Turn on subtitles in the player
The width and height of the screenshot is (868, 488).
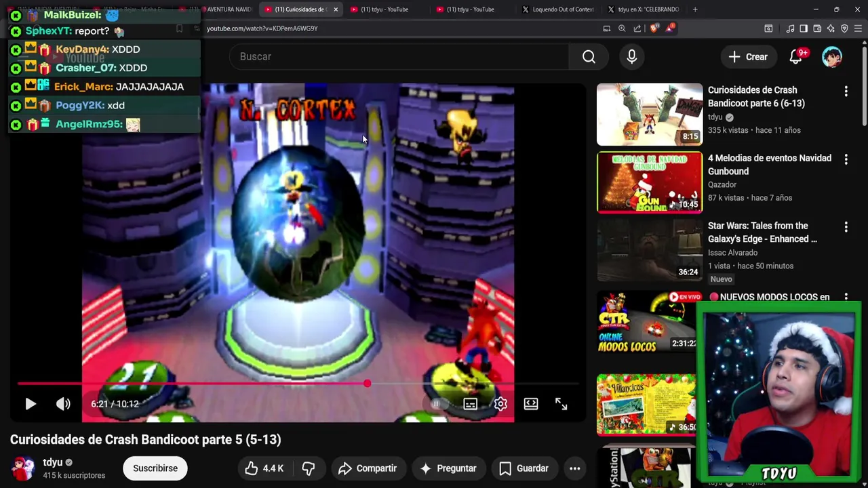click(x=470, y=404)
